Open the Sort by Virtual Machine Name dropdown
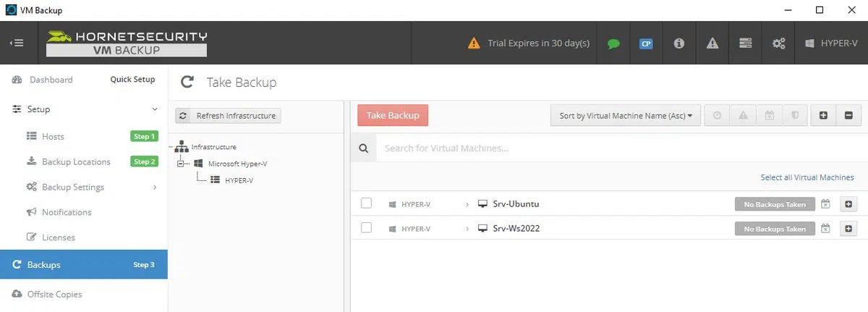 click(625, 116)
